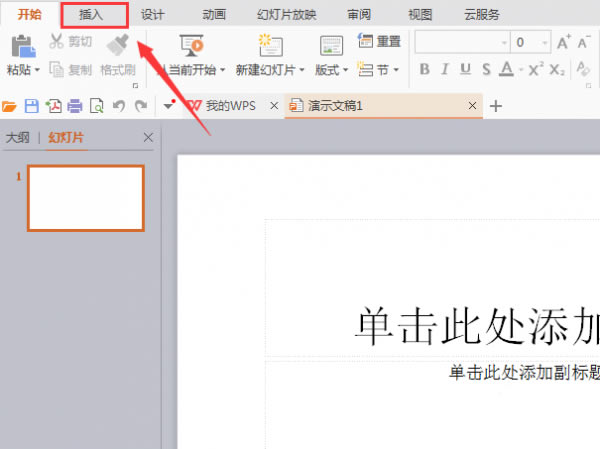Click the Paste clipboard icon
This screenshot has width=600, height=449.
23,46
